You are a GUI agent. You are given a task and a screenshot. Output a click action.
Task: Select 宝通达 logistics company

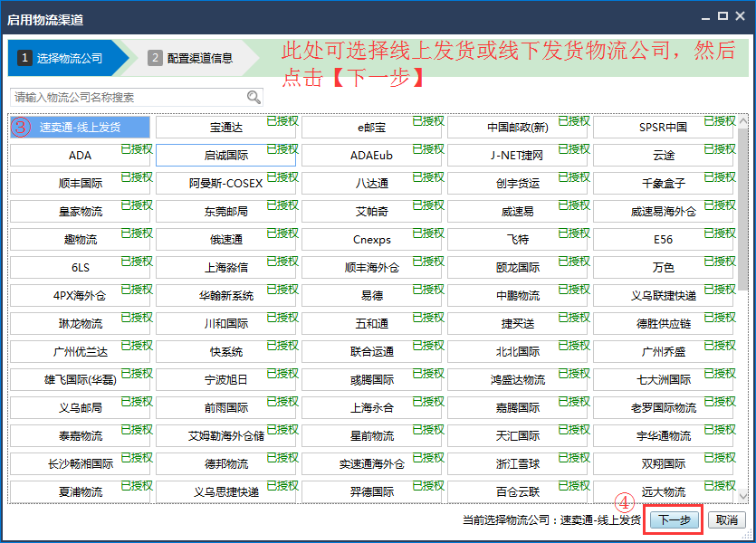point(225,128)
